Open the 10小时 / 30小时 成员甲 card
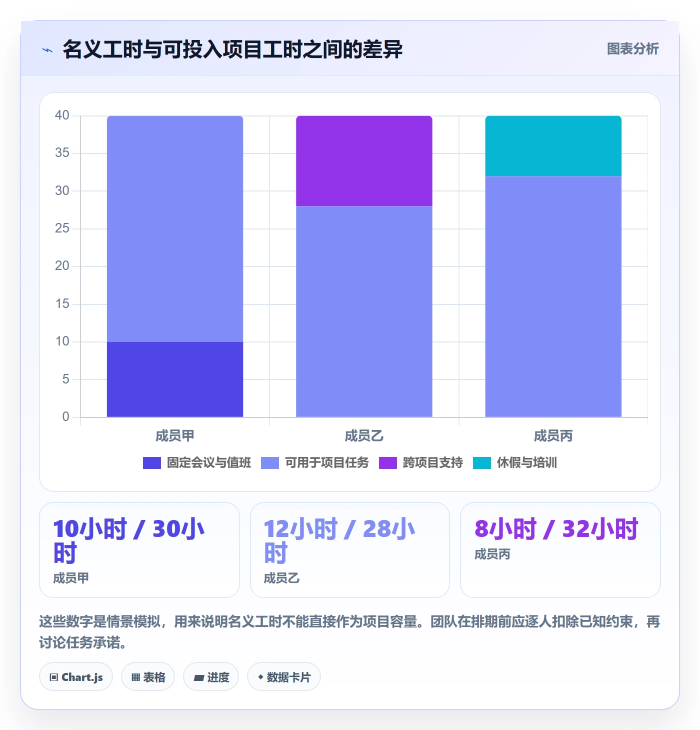The width and height of the screenshot is (700, 730). 139,550
